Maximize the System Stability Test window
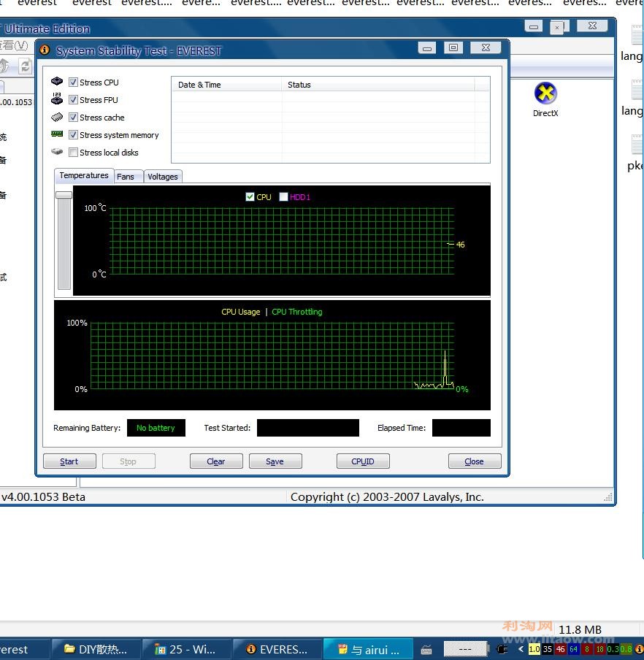Image resolution: width=644 pixels, height=660 pixels. 453,47
